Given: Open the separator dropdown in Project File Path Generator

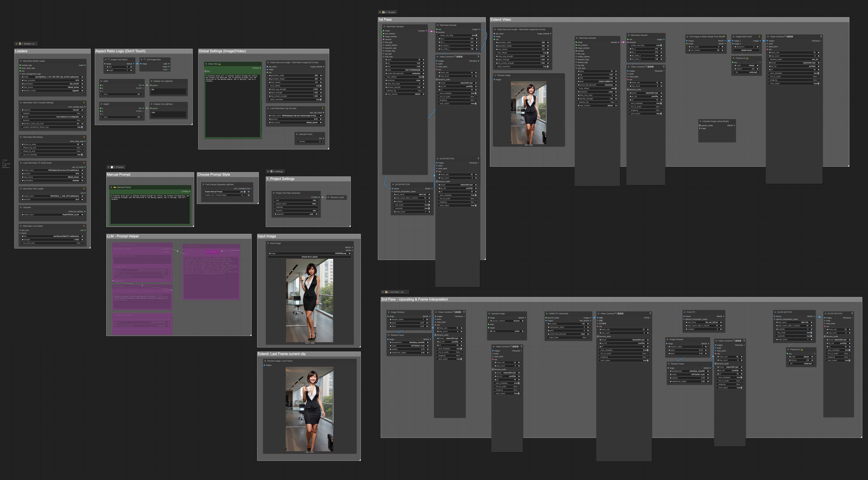Looking at the screenshot, I should (x=296, y=214).
